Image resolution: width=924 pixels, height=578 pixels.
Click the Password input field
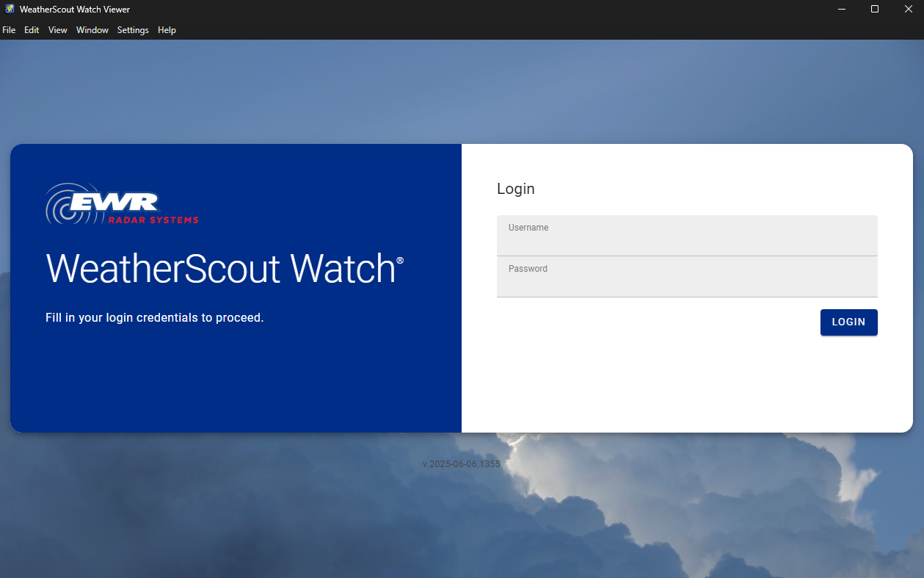[687, 277]
